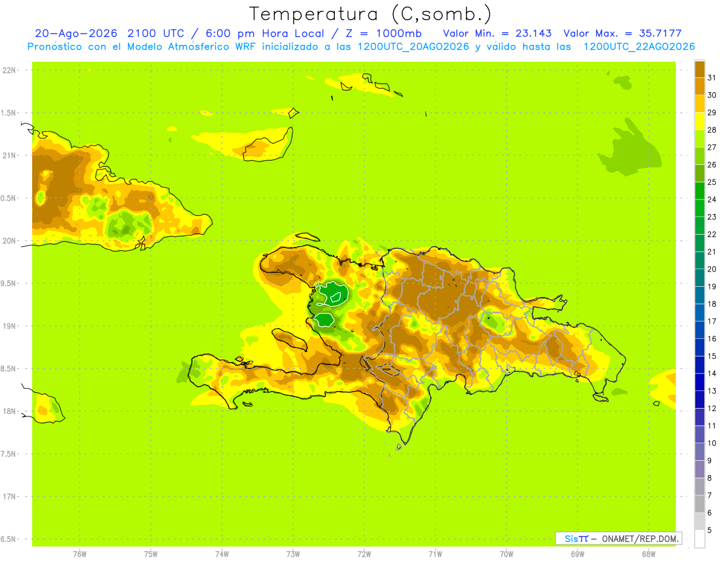
Task: Pick the purple legend color between 9 and 10
Action: click(699, 452)
